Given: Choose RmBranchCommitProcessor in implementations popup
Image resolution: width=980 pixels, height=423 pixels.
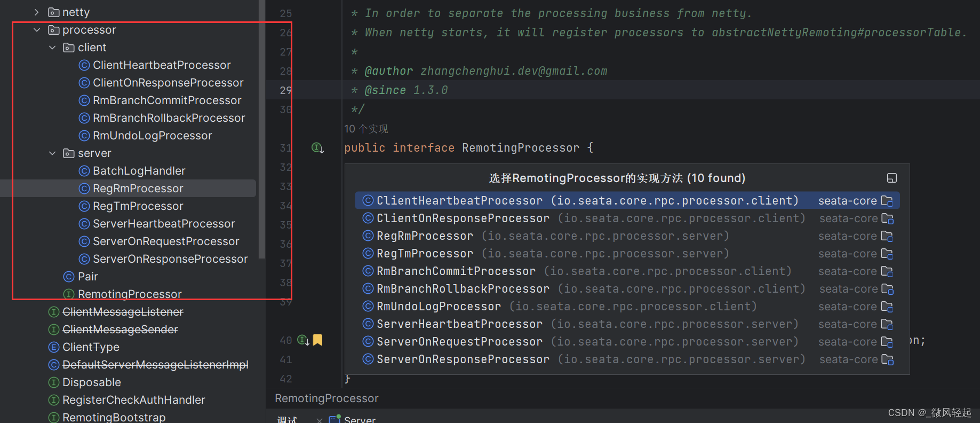Looking at the screenshot, I should click(627, 271).
